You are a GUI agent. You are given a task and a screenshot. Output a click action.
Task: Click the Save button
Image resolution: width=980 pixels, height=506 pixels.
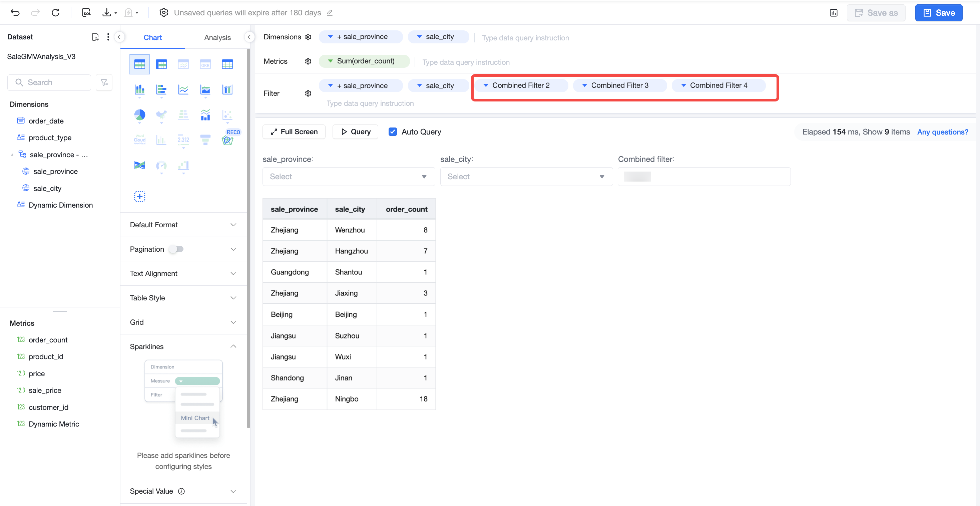pyautogui.click(x=939, y=13)
